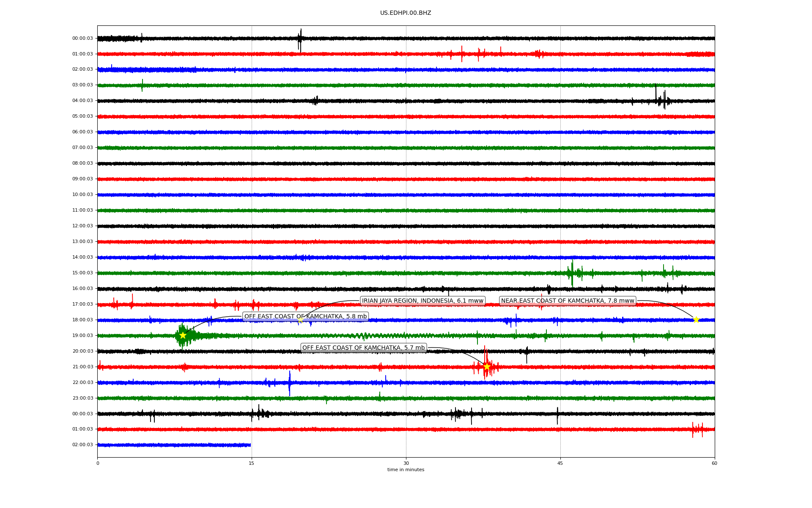Click the yellow star on the 21:00:03 trace
Image resolution: width=812 pixels, height=508 pixels.
487,367
